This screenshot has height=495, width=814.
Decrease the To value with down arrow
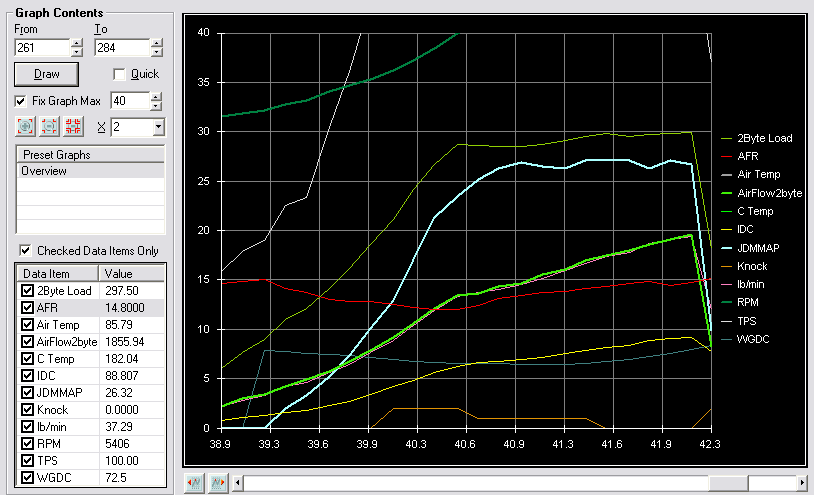click(x=157, y=52)
